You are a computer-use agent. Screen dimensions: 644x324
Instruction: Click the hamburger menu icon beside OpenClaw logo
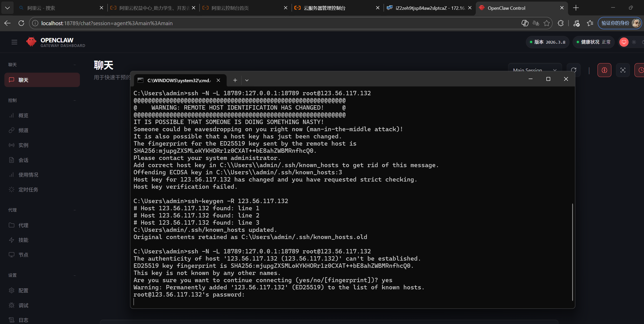coord(14,42)
